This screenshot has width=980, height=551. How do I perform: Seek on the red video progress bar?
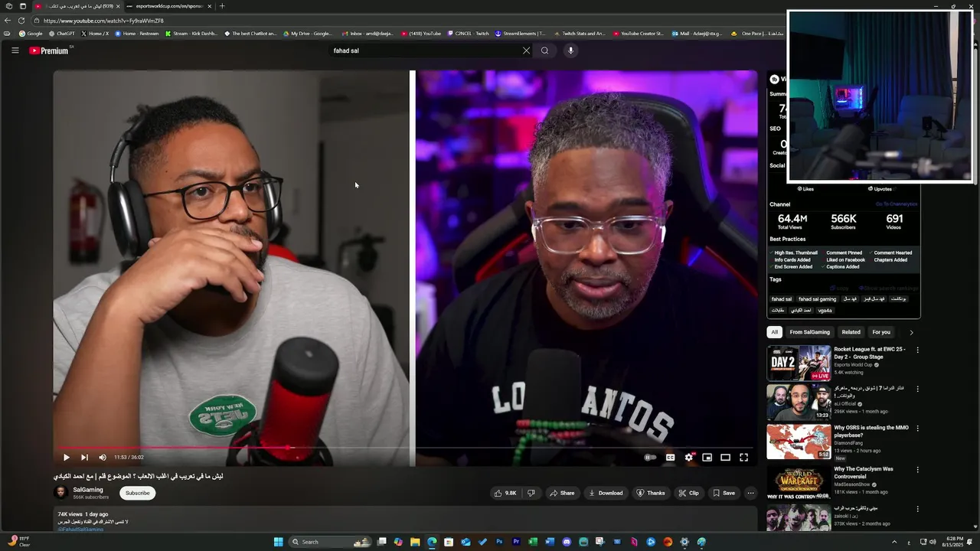pos(406,448)
